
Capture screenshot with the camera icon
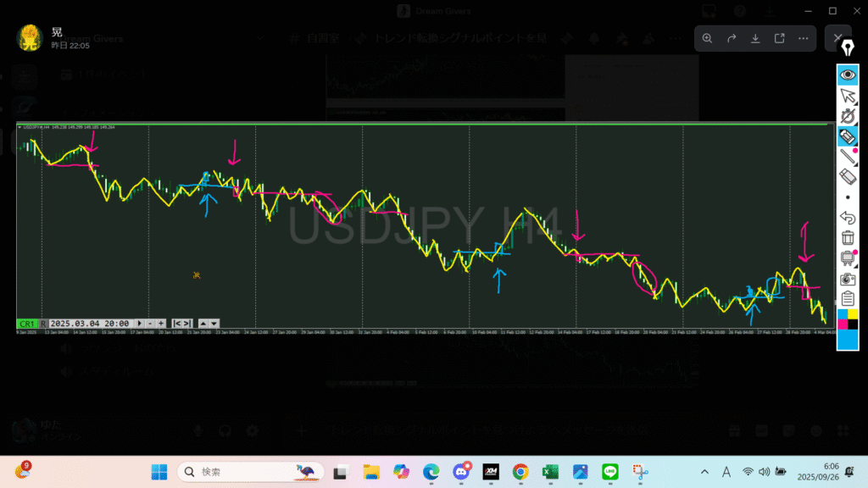coord(848,279)
